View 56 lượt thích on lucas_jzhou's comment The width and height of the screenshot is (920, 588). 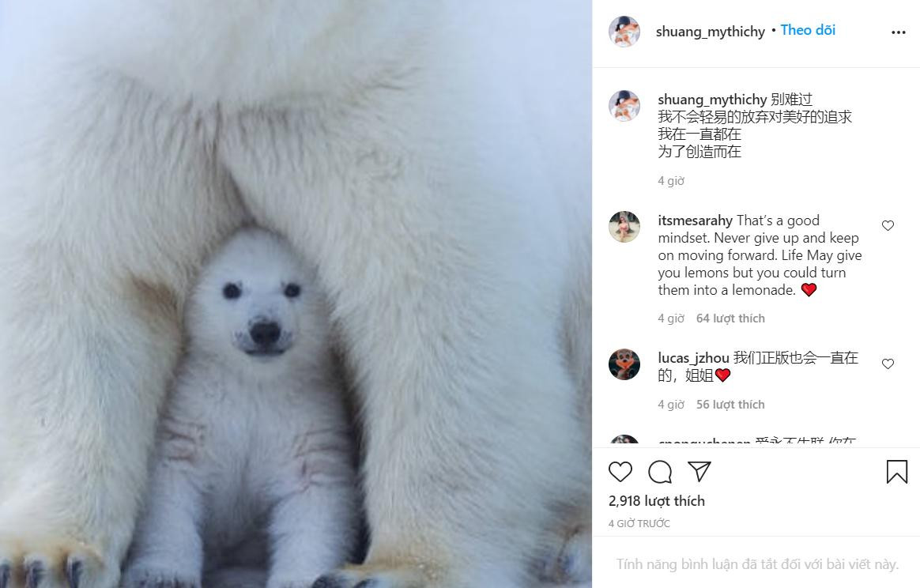click(x=730, y=405)
